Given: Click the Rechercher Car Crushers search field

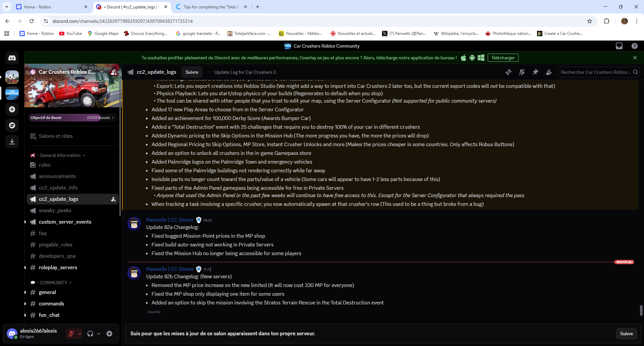Looking at the screenshot, I should click(x=596, y=72).
